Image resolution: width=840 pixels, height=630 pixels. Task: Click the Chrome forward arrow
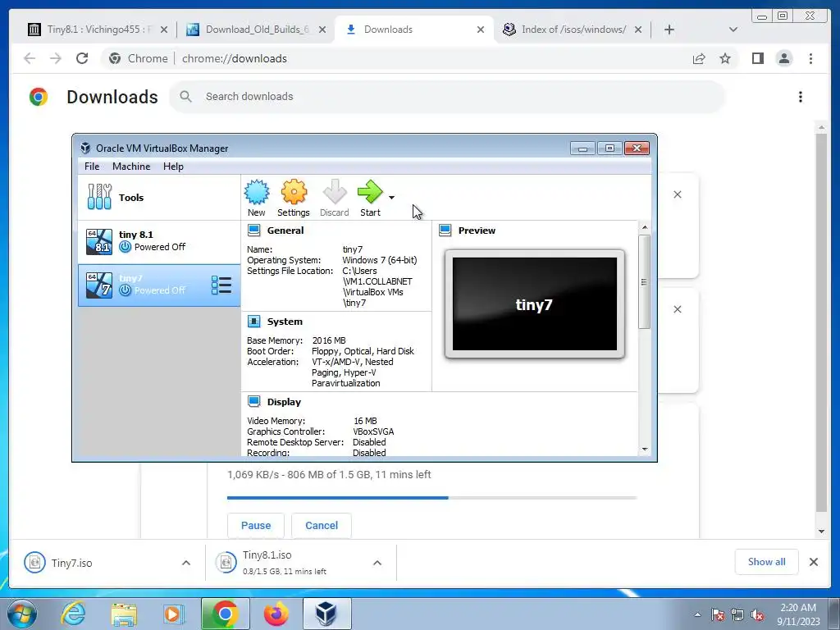[56, 58]
